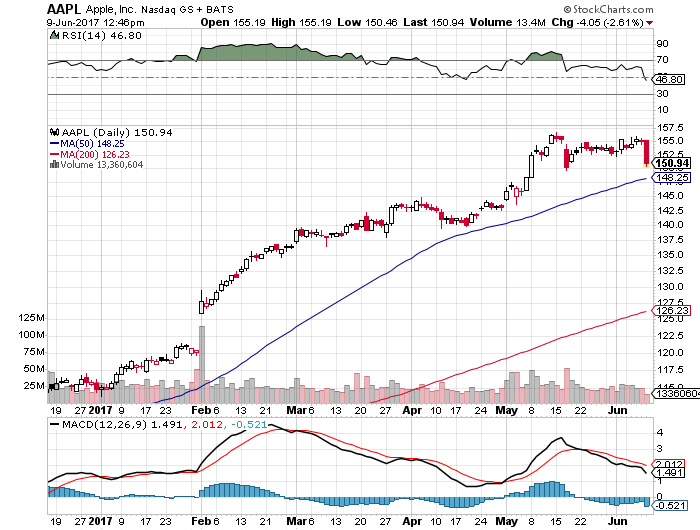Click the black MACD legend line marker
Screen dimensions: 700x530
click(x=54, y=424)
